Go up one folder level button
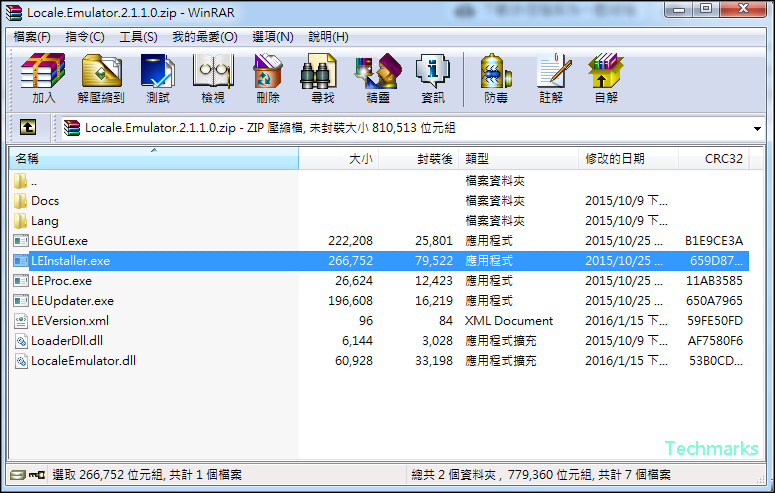The width and height of the screenshot is (775, 493). (x=28, y=128)
